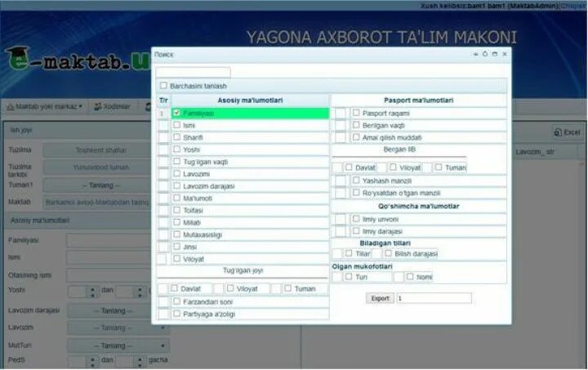Check Tuman under Tug'ilgan joyi
The image size is (588, 370).
(x=288, y=288)
